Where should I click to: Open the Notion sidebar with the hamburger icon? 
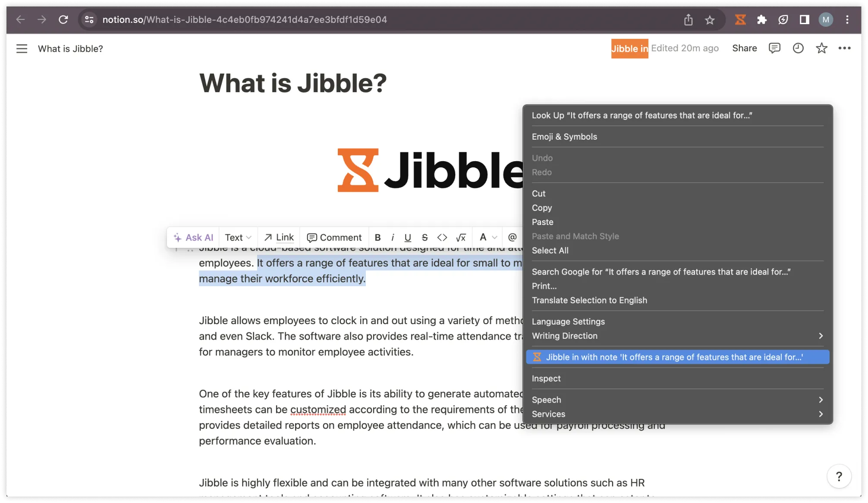[x=22, y=48]
